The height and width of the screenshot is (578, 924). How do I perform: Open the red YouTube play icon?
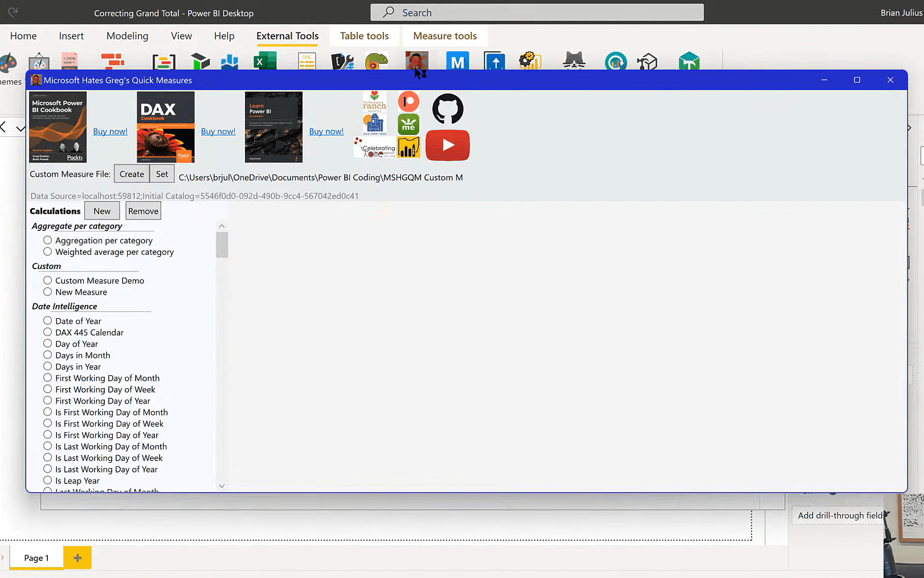click(x=447, y=145)
